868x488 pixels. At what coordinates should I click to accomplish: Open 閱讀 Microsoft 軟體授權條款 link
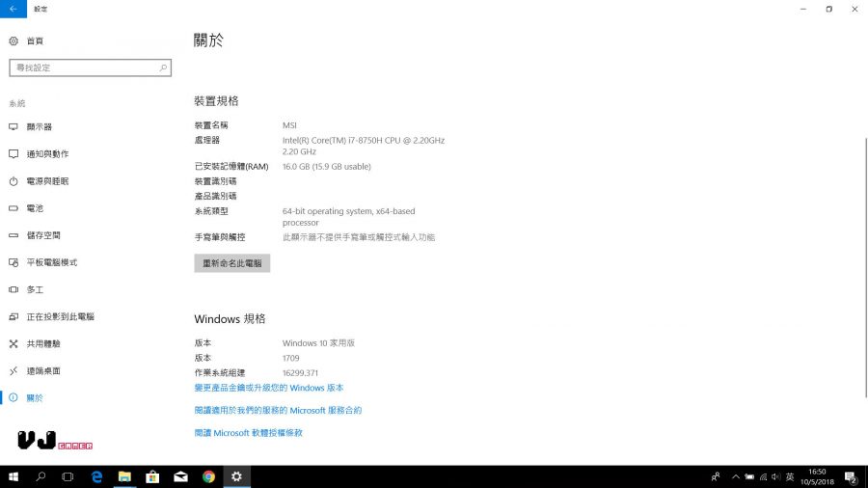pyautogui.click(x=249, y=433)
